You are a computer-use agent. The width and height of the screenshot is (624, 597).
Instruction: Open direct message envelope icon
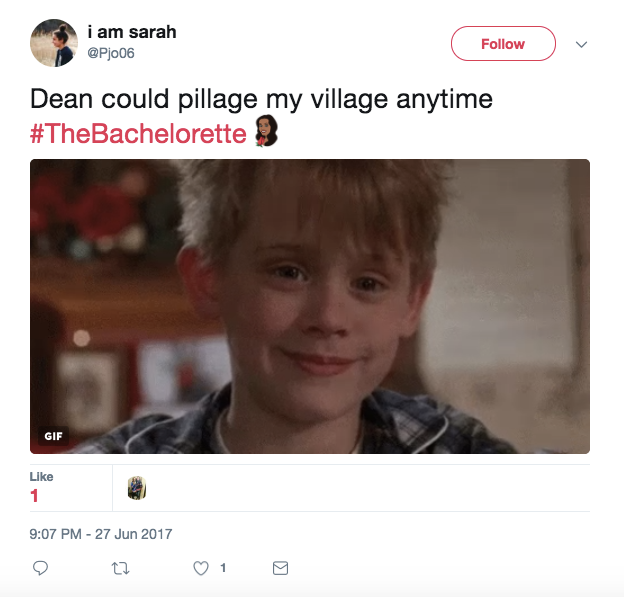coord(280,568)
